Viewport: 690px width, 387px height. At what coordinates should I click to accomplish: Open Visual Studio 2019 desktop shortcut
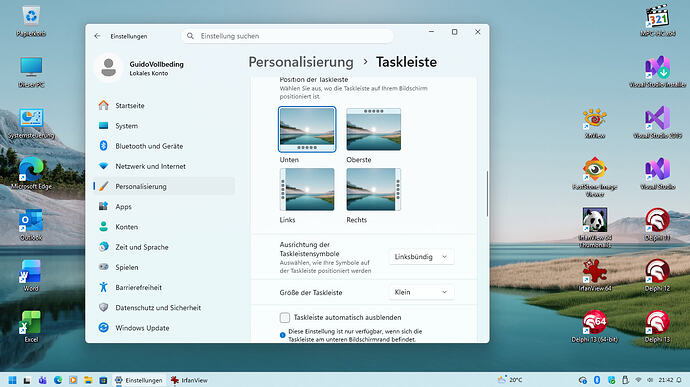point(657,123)
